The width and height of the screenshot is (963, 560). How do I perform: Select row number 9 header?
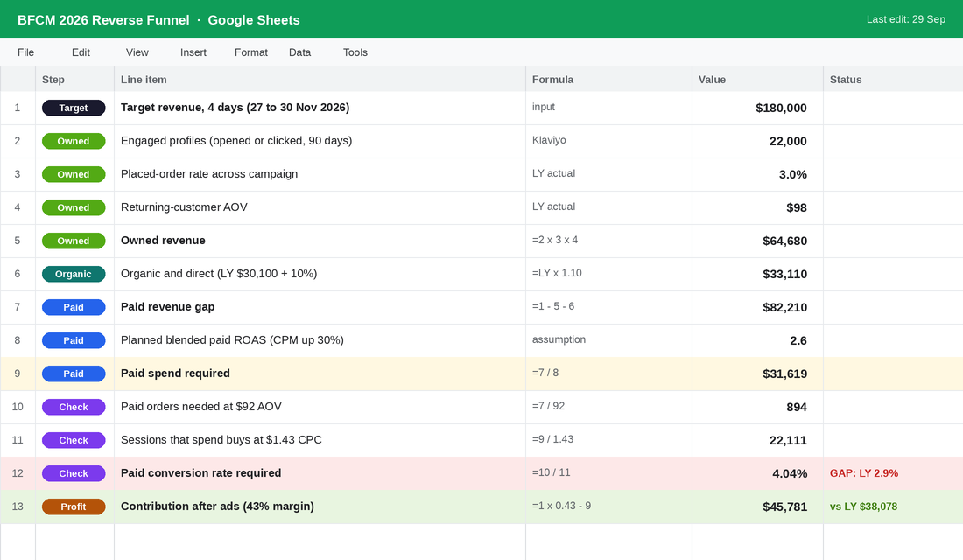[x=18, y=374]
